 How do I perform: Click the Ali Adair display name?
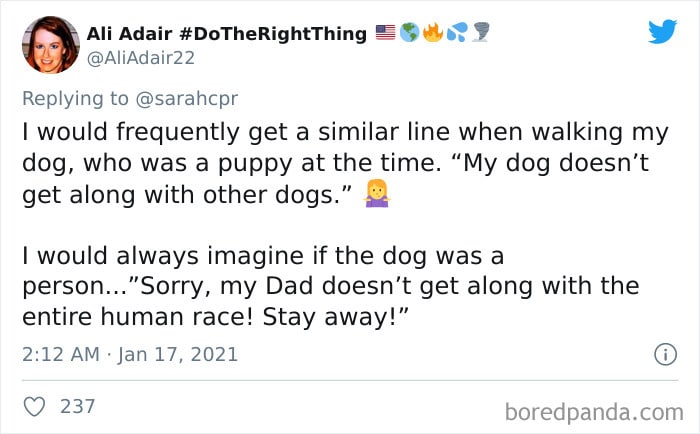pos(129,33)
